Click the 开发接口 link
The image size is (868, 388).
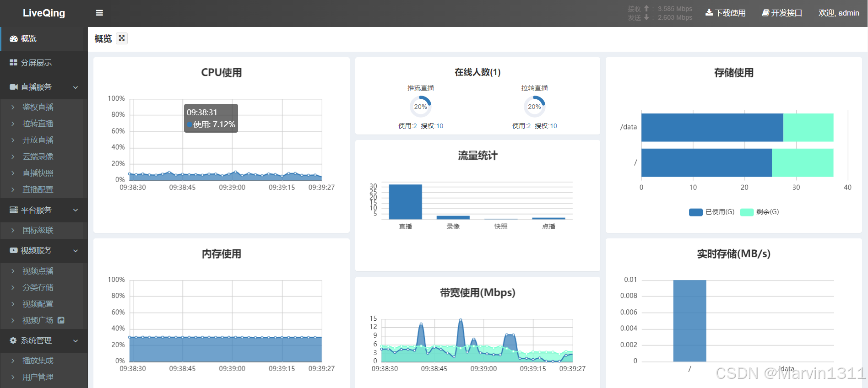pyautogui.click(x=782, y=13)
